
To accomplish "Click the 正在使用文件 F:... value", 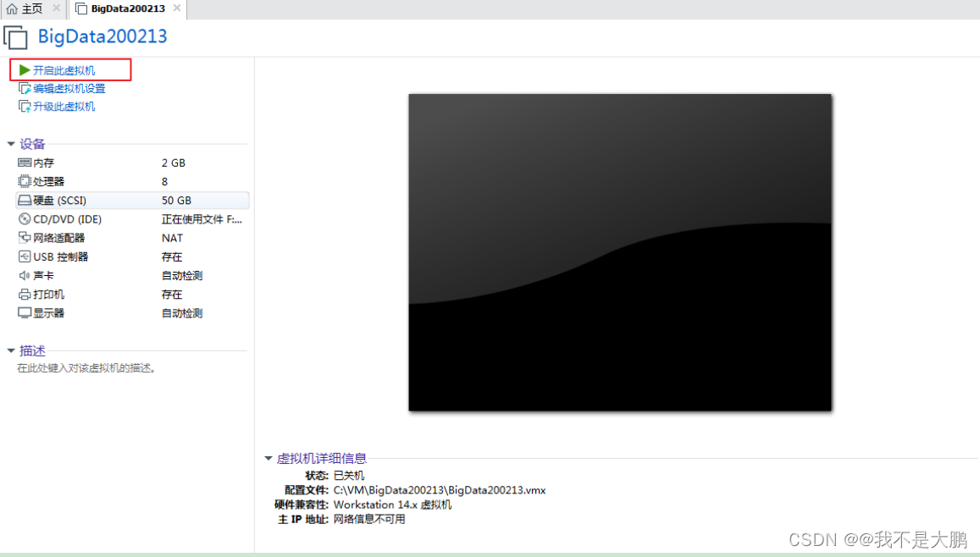I will coord(202,219).
